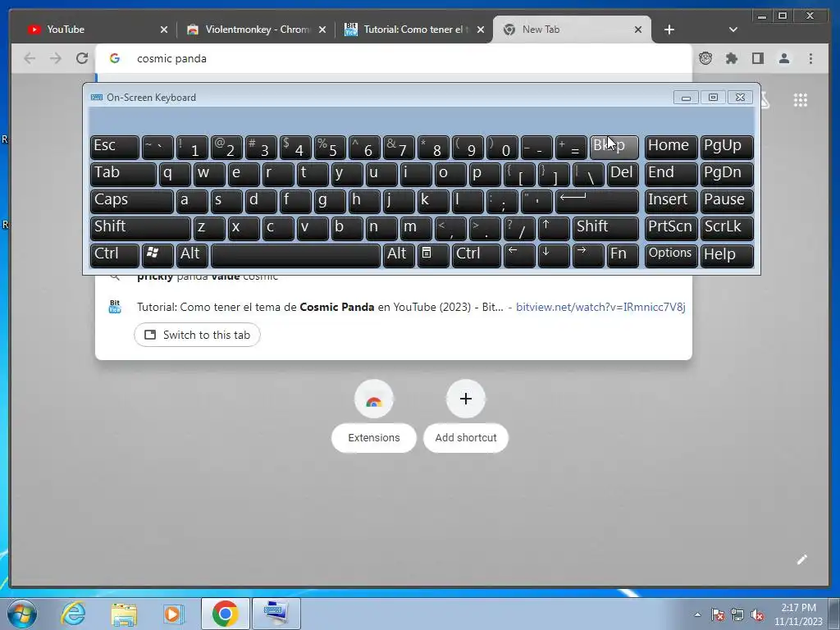This screenshot has width=840, height=630.
Task: Click the left arrow key on keyboard
Action: (519, 256)
